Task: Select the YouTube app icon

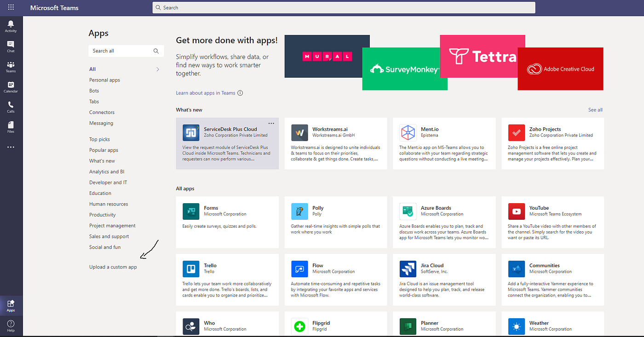Action: coord(516,211)
